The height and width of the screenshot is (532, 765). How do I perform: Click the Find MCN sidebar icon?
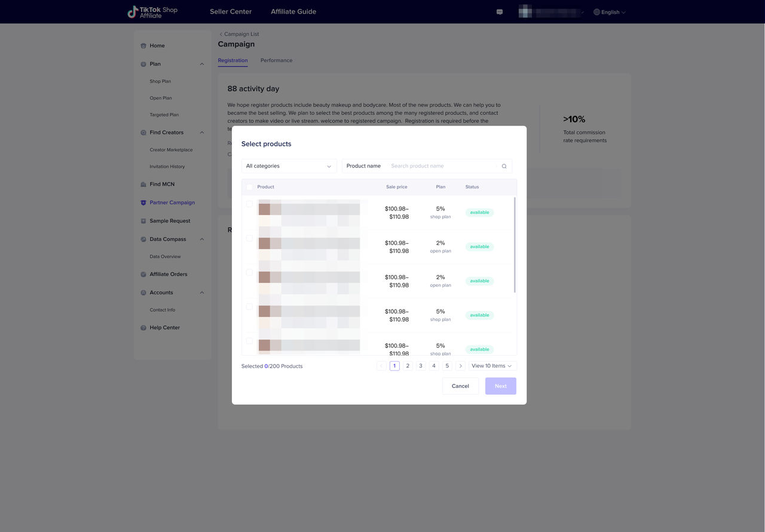[x=143, y=185]
